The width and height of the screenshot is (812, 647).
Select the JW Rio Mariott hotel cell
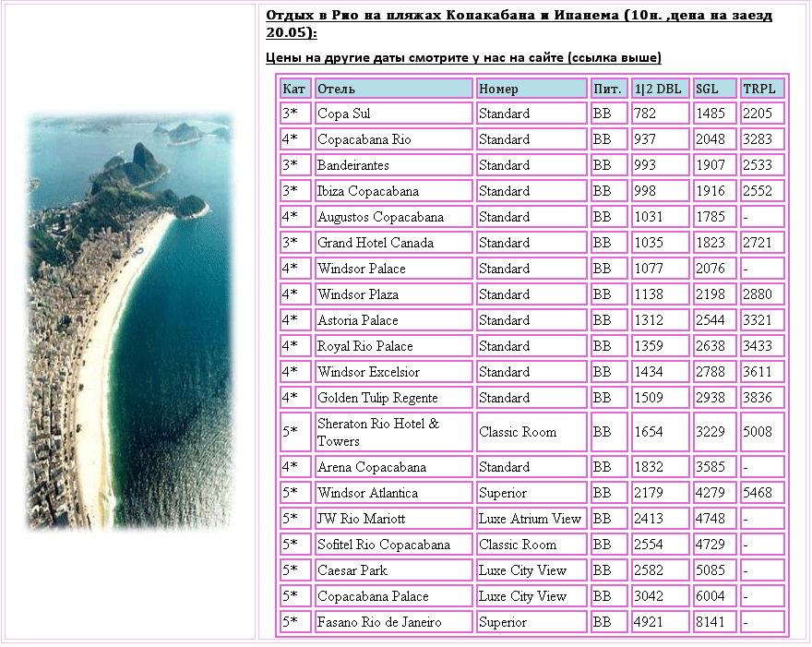(x=394, y=519)
